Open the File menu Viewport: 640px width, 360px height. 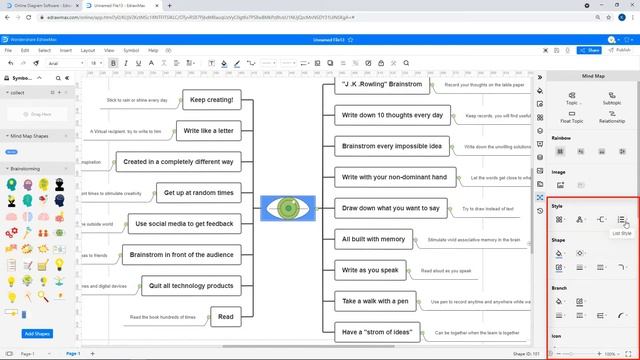(x=8, y=50)
